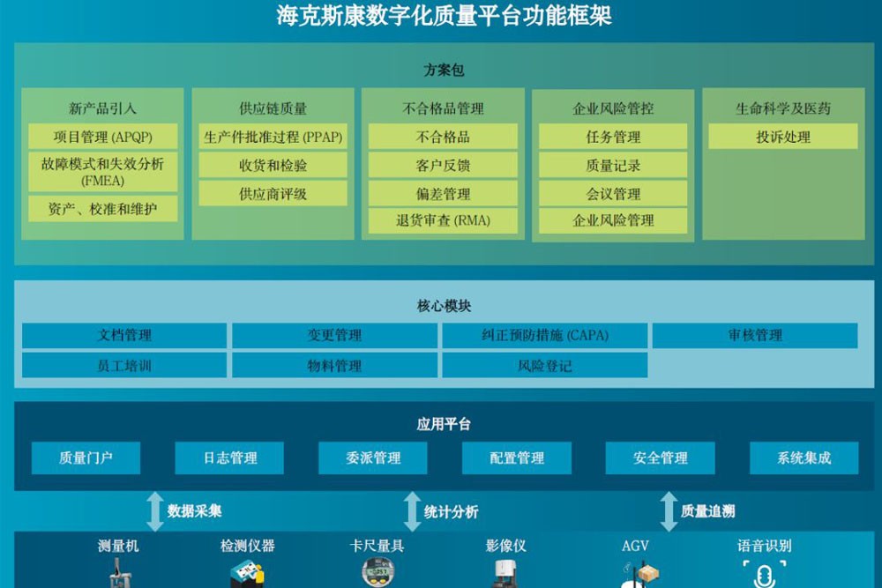Click the 企业风险管理 box
882x588 pixels.
[613, 220]
